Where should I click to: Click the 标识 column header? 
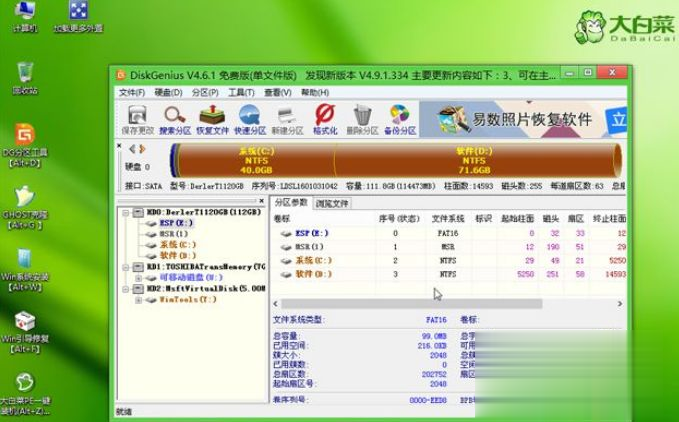tap(483, 219)
